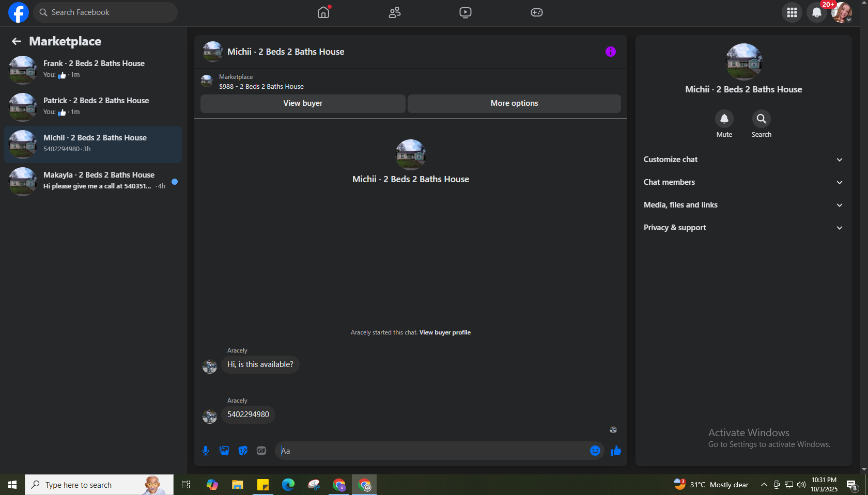Image resolution: width=868 pixels, height=495 pixels.
Task: Open the View buyer profile link
Action: coord(445,332)
